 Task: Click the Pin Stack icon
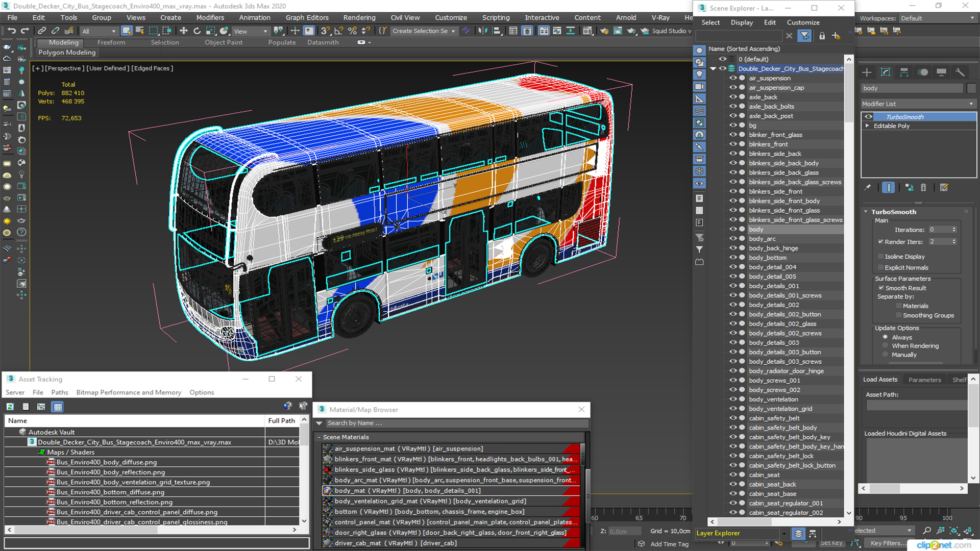point(867,188)
